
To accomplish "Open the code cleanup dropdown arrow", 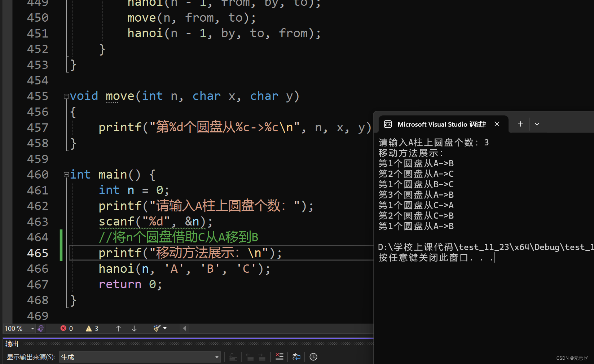I will tap(165, 328).
